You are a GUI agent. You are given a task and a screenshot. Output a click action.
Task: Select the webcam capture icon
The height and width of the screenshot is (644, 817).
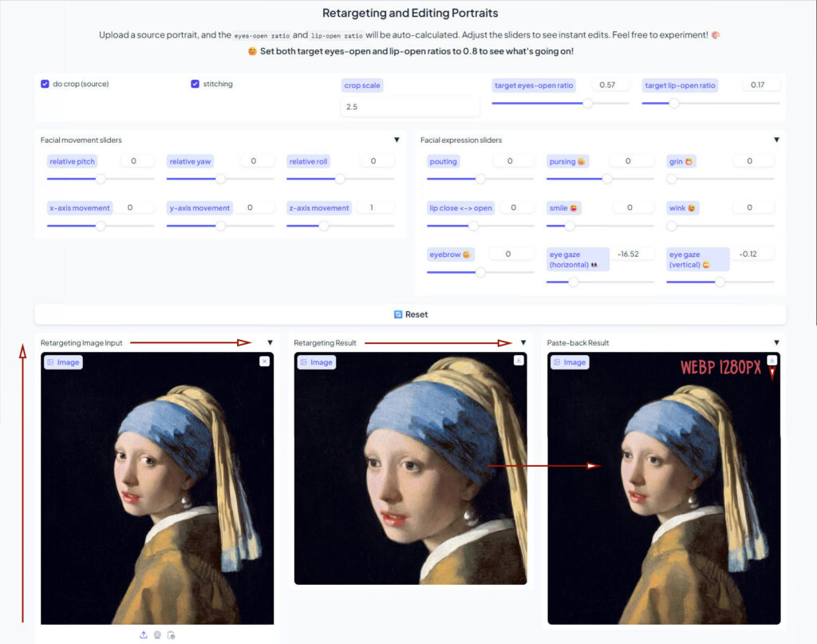point(157,635)
